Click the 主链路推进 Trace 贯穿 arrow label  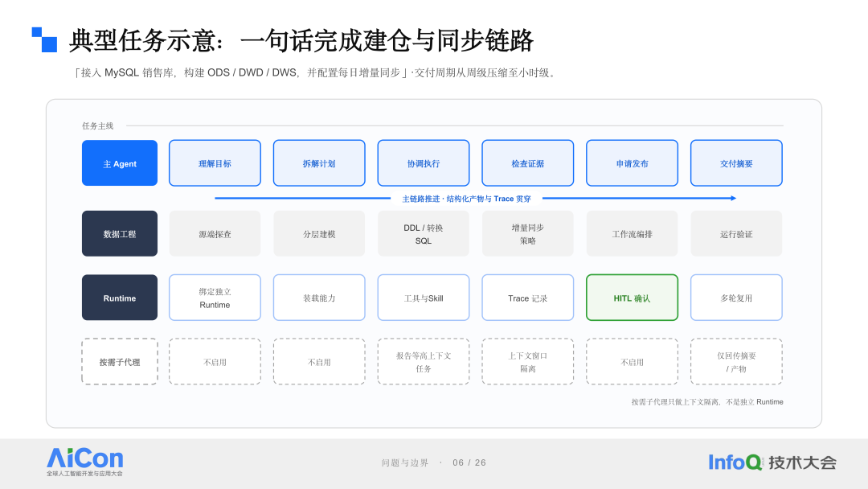[466, 199]
